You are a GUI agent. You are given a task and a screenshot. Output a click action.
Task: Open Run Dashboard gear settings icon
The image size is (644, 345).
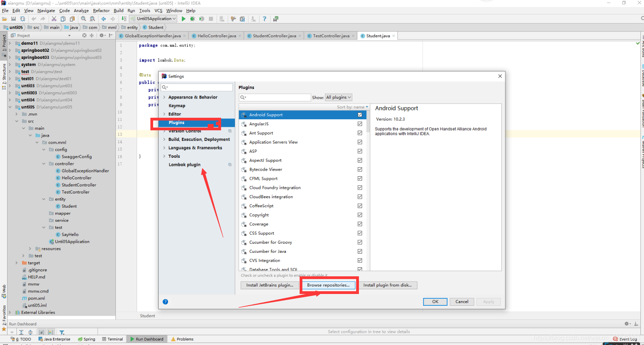click(x=627, y=324)
